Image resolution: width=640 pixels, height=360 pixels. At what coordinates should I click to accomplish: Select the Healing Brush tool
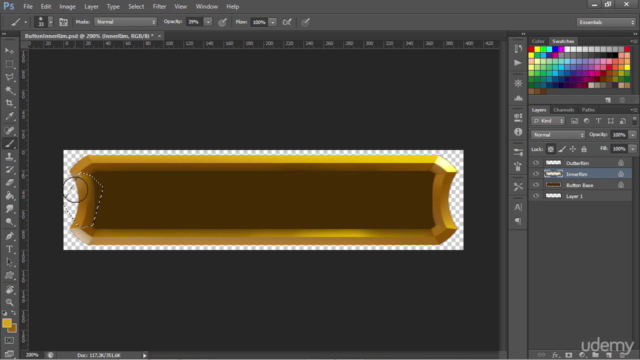click(x=9, y=131)
